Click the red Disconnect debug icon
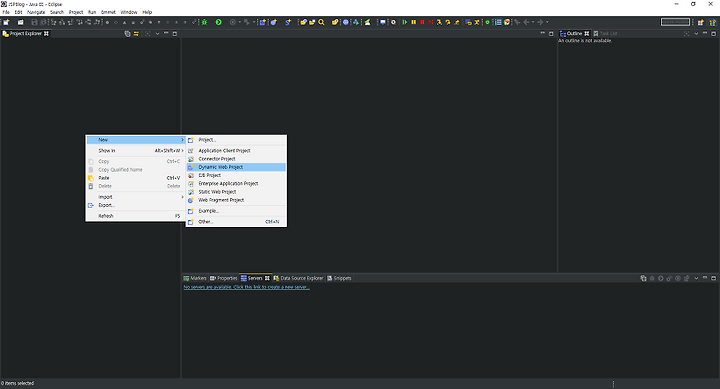The height and width of the screenshot is (389, 720). point(431,22)
